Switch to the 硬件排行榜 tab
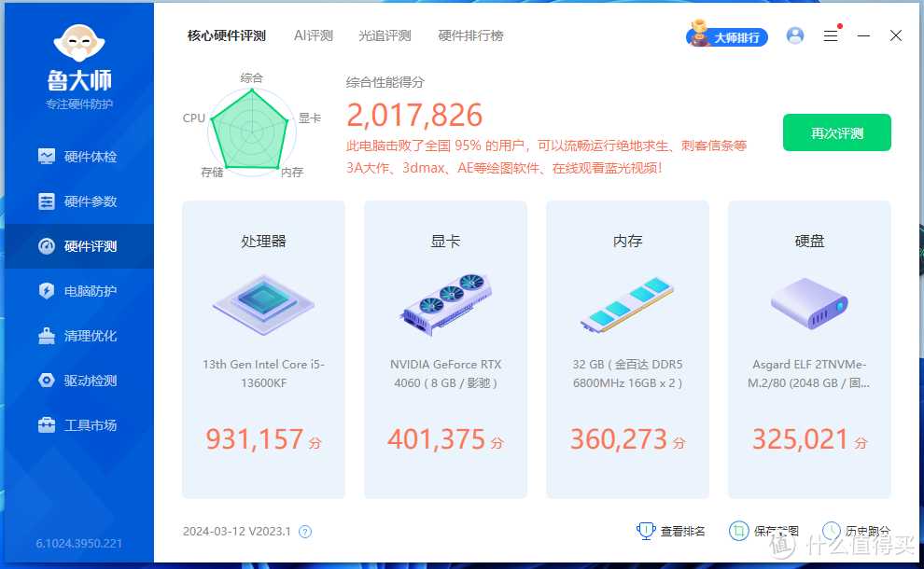Image resolution: width=924 pixels, height=569 pixels. pos(470,36)
